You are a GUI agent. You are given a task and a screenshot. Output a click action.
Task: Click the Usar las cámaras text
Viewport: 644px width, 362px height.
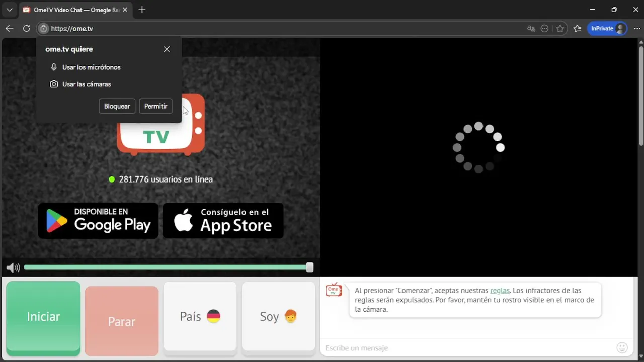(87, 84)
